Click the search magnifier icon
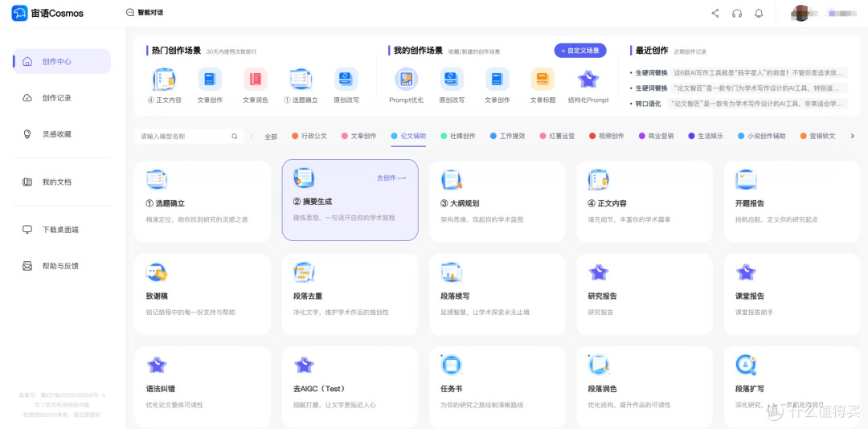This screenshot has width=868, height=429. (234, 137)
